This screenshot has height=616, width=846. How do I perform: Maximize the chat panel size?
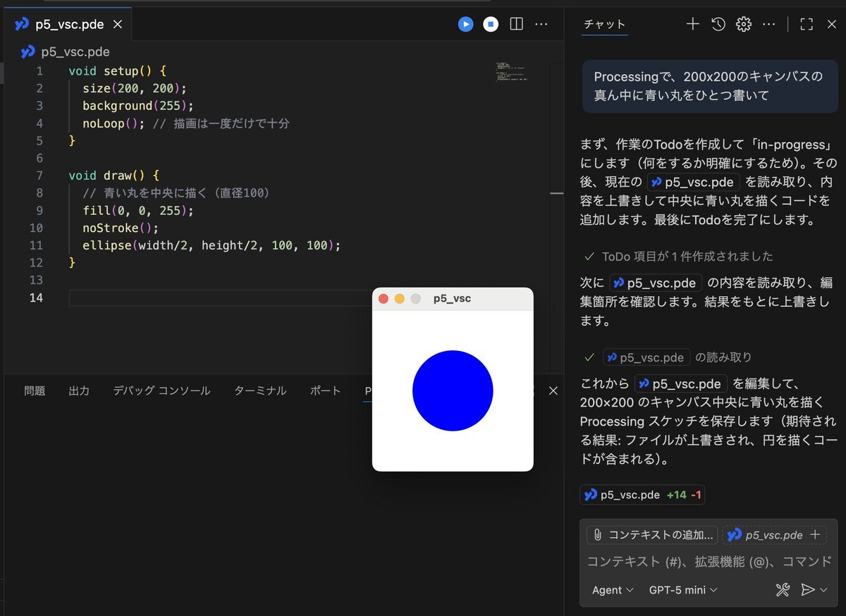807,25
